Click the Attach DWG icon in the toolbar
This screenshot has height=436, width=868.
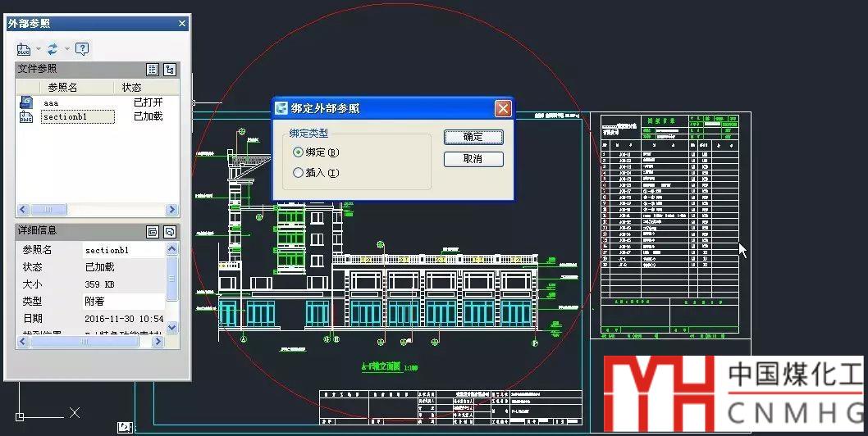24,49
